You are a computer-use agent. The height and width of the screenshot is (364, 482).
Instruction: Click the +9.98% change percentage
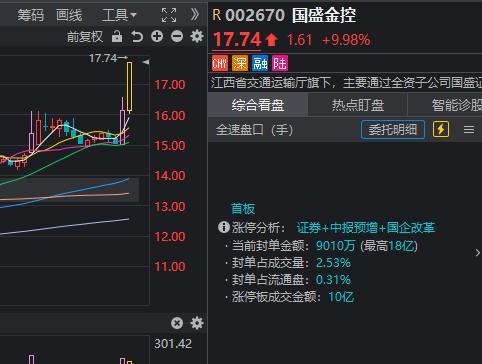pos(346,40)
